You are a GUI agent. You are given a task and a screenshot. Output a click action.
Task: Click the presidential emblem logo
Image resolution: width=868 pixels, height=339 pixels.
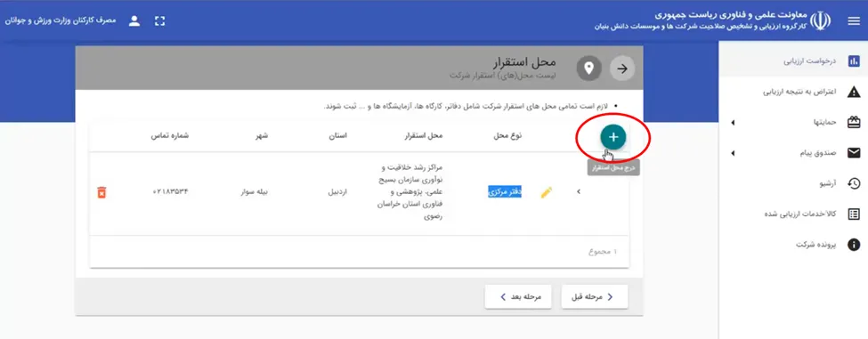(821, 21)
